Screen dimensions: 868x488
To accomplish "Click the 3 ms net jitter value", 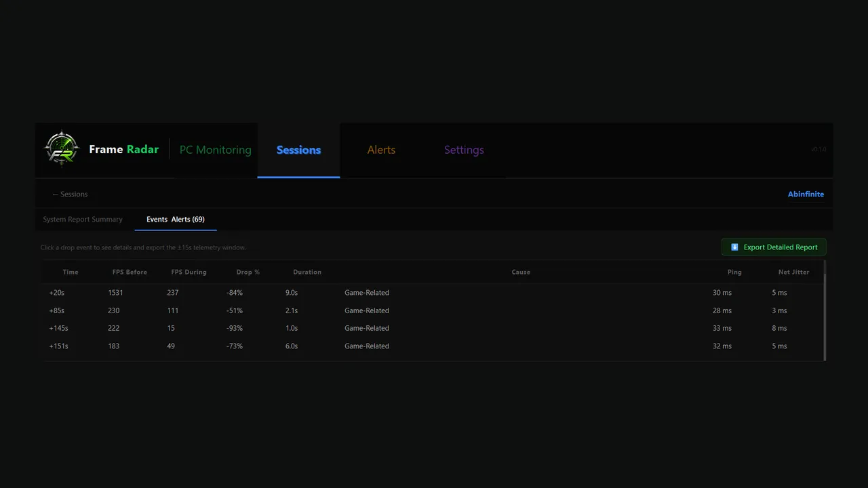I will point(779,310).
